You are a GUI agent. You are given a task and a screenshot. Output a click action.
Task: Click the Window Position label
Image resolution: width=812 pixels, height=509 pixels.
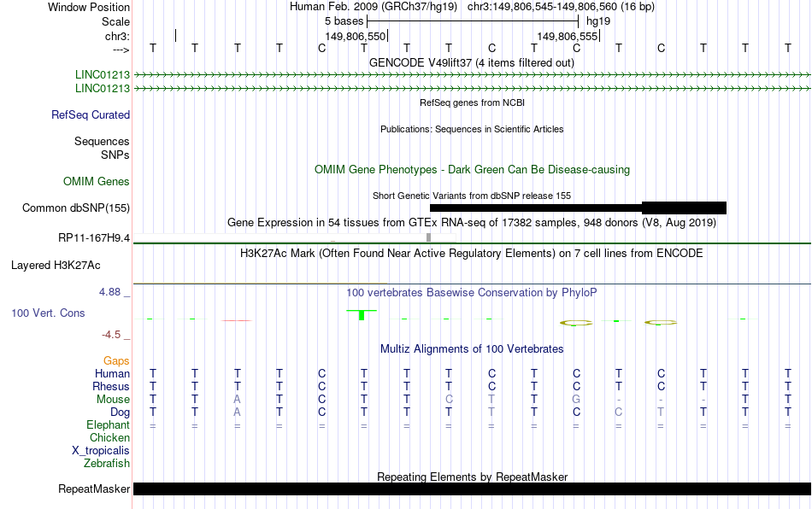[89, 7]
